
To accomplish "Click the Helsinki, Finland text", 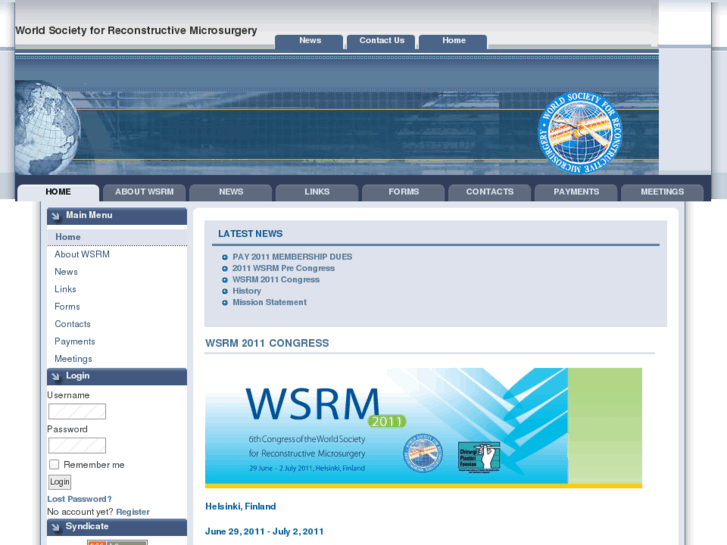I will point(241,507).
